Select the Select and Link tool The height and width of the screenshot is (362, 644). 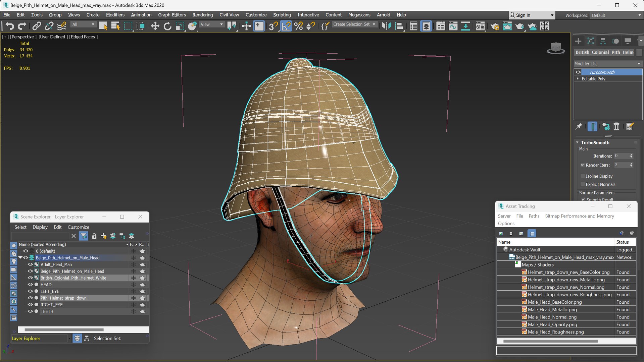tap(37, 26)
